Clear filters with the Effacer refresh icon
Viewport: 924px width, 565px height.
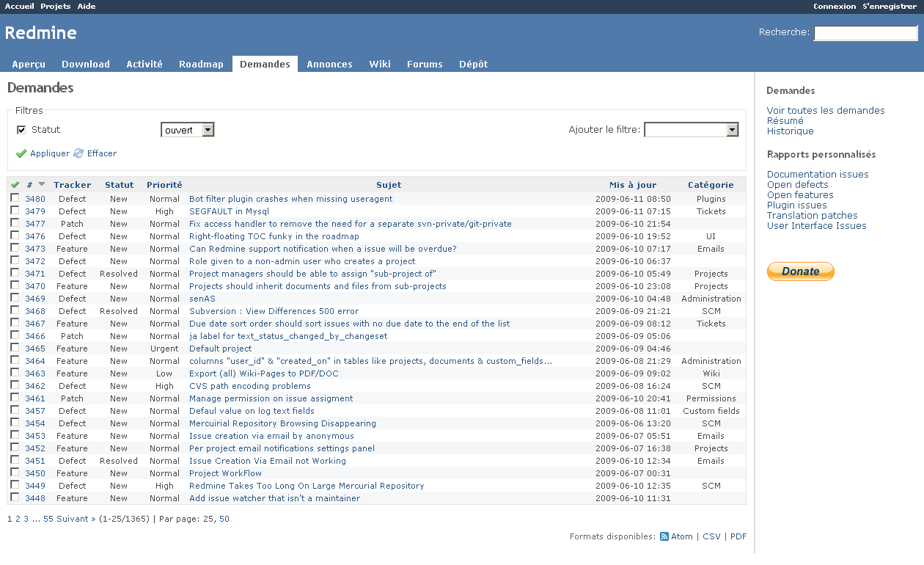tap(78, 153)
